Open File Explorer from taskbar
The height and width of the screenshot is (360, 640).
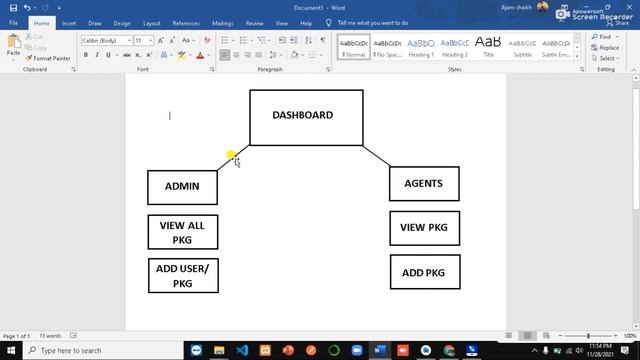tap(219, 350)
